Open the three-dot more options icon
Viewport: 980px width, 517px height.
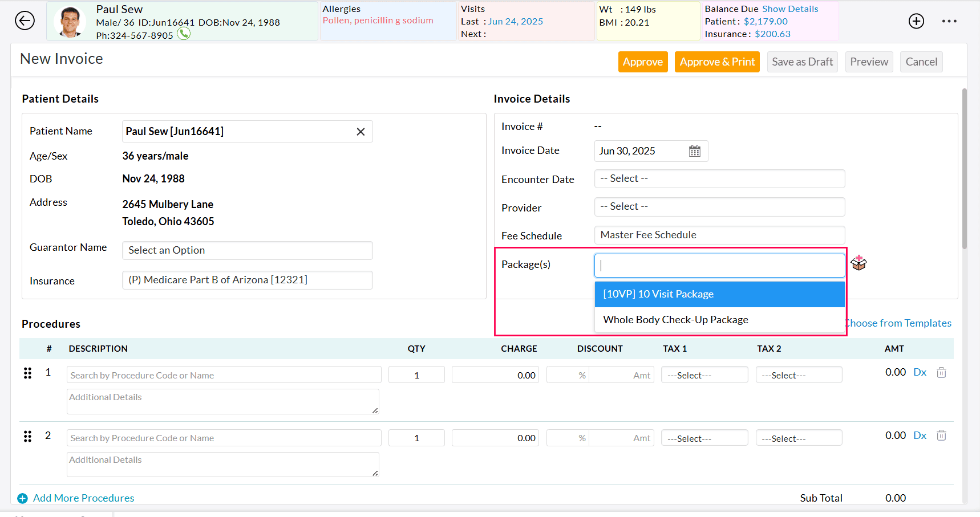949,21
